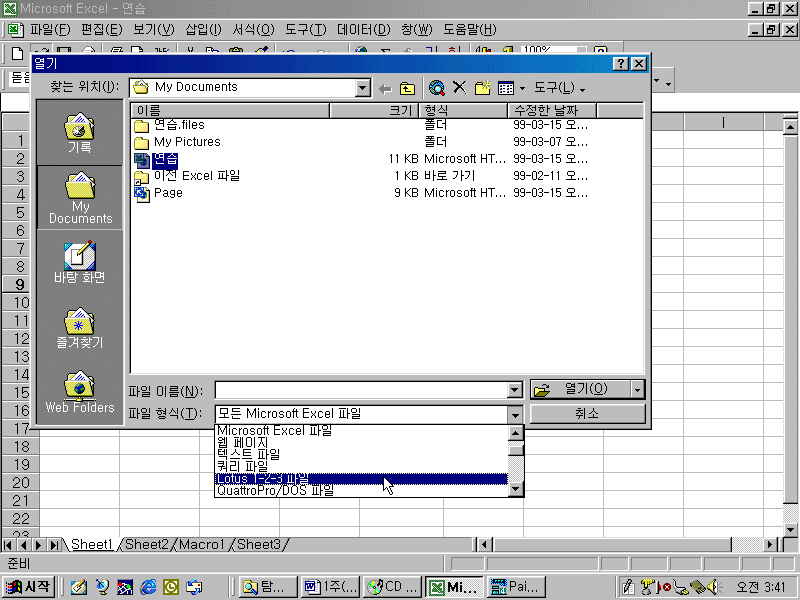Click the worksheet horizontal scroll-left arrow
Viewport: 800px width, 600px height.
point(485,545)
